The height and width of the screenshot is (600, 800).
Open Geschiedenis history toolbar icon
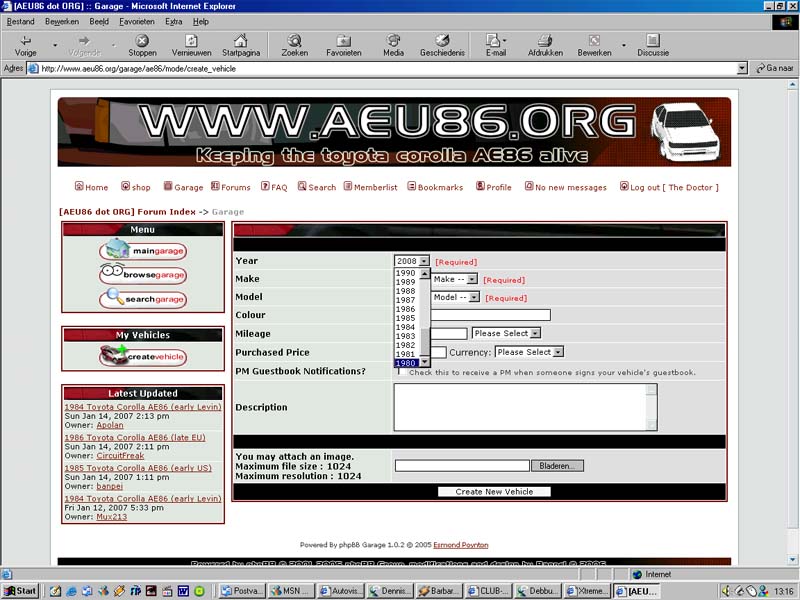441,41
